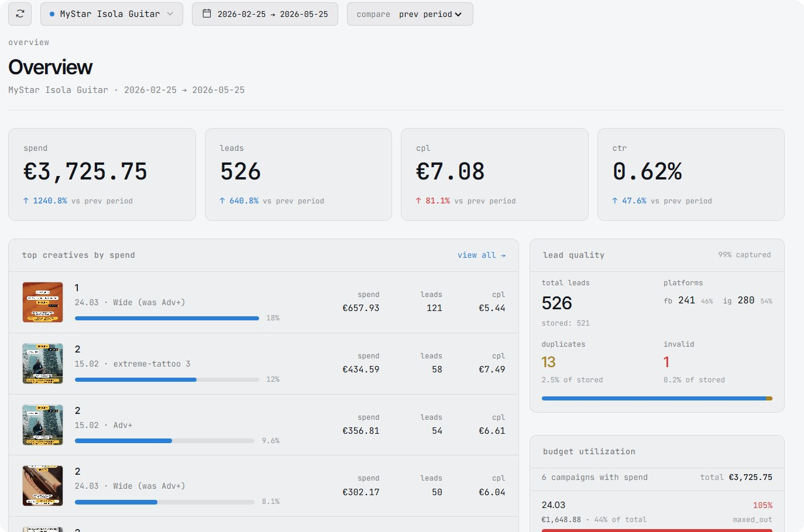This screenshot has width=804, height=532.
Task: Click the spend value €657.93
Action: coord(361,308)
